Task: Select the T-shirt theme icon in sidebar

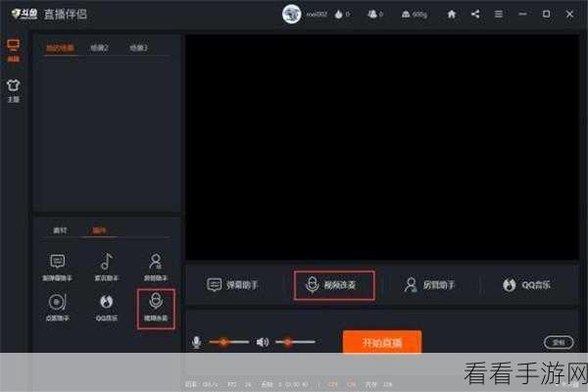Action: tap(13, 85)
